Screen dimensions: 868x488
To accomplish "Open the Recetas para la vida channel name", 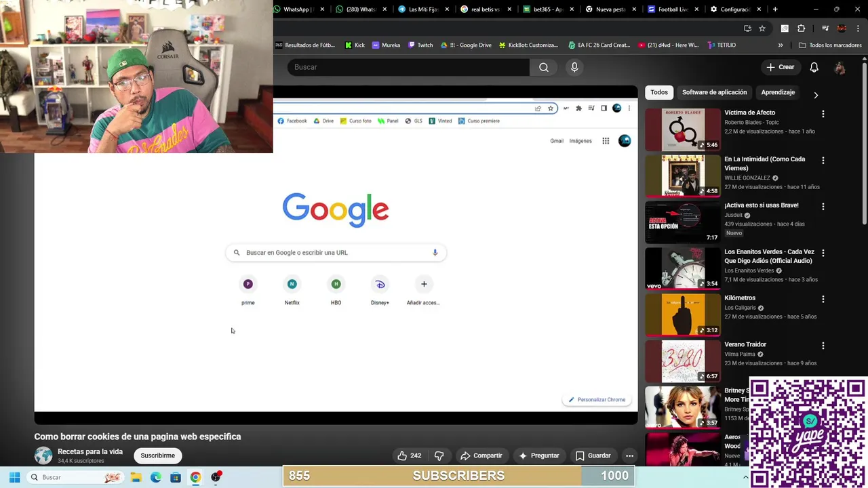I will [90, 451].
